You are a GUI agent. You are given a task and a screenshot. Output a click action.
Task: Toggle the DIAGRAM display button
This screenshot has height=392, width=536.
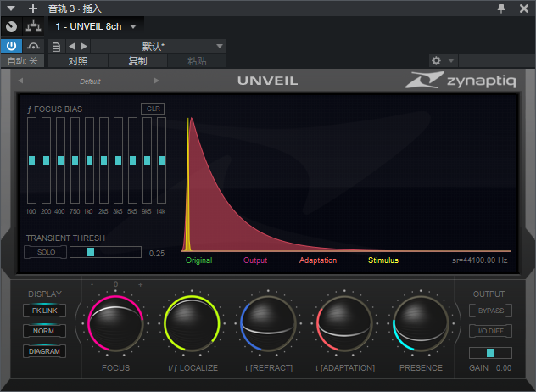44,351
